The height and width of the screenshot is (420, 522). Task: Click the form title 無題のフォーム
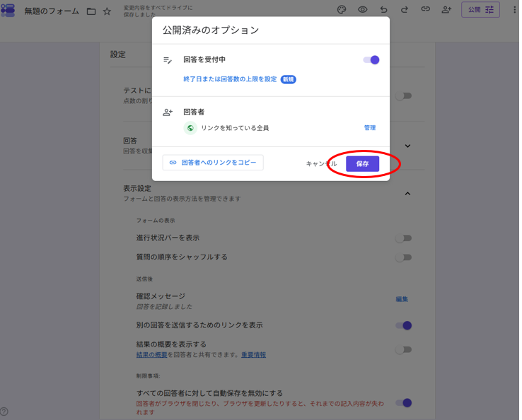pyautogui.click(x=52, y=11)
